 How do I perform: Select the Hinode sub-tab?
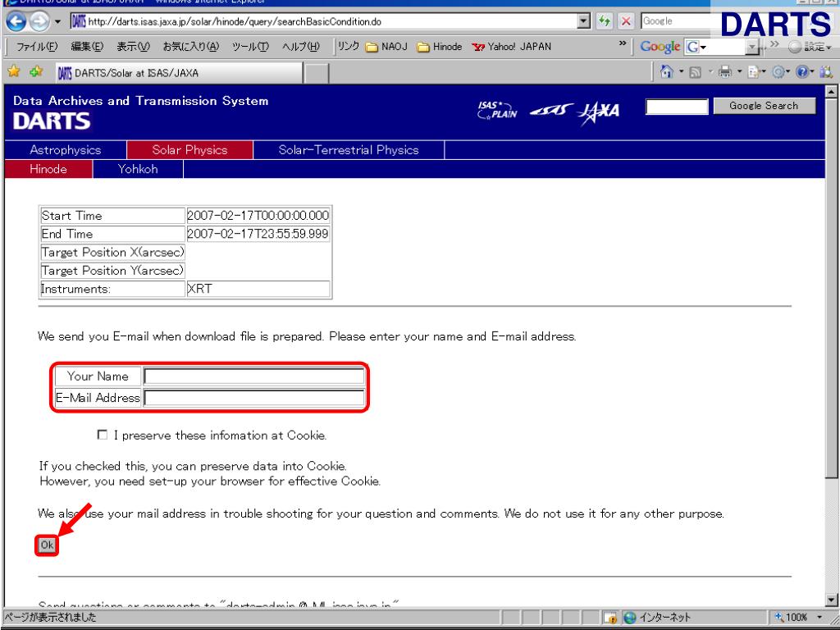pyautogui.click(x=48, y=169)
